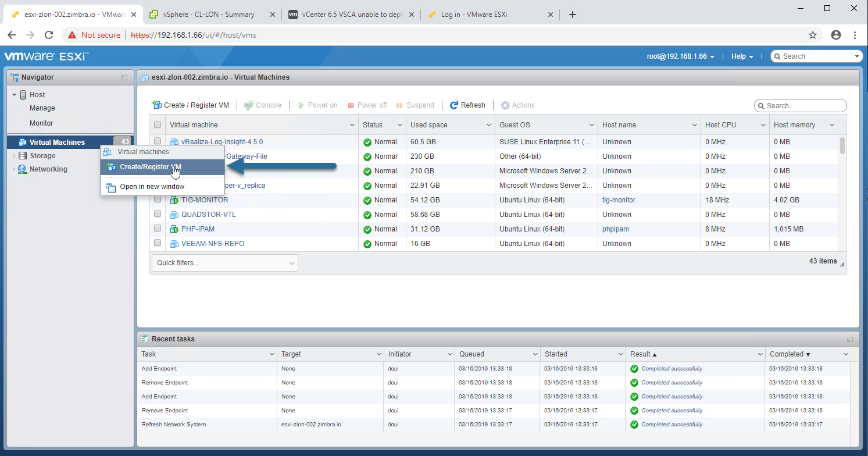868x456 pixels.
Task: Click the QUADSTOR-VTL VM icon
Action: (174, 215)
